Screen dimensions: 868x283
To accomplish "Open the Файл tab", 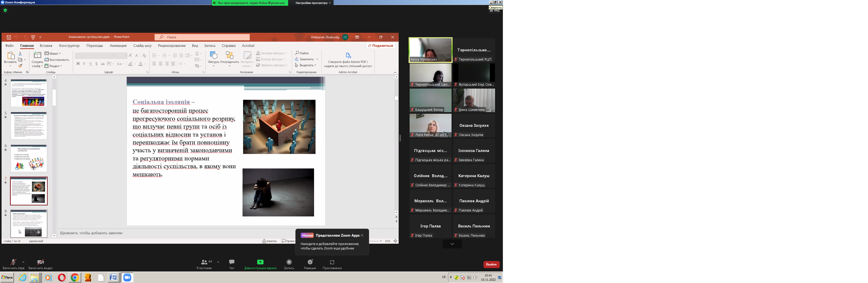I will click(x=9, y=46).
